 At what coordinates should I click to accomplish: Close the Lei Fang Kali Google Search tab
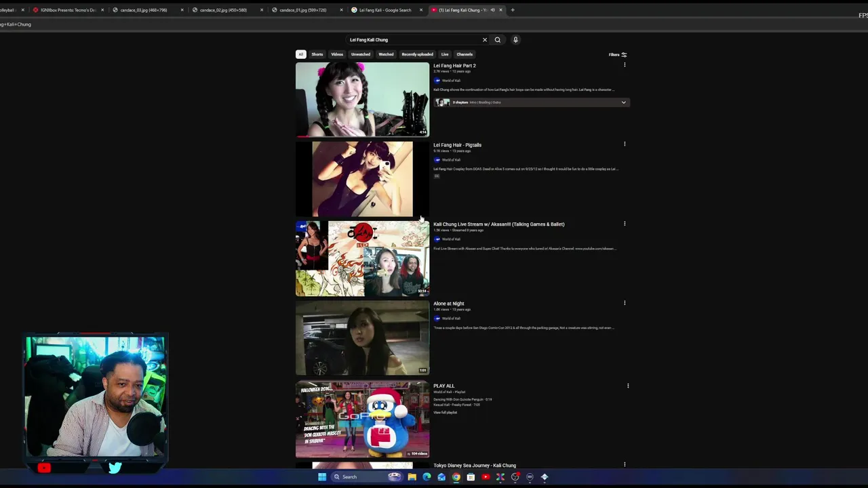tap(421, 10)
